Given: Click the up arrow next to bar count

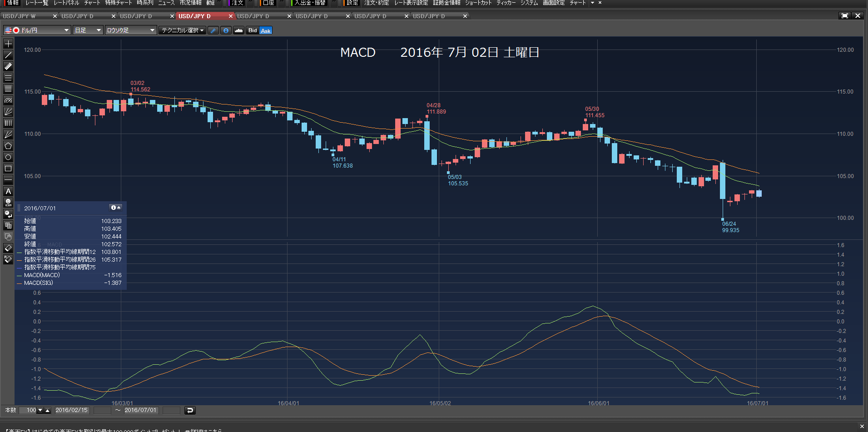Looking at the screenshot, I should (x=47, y=410).
